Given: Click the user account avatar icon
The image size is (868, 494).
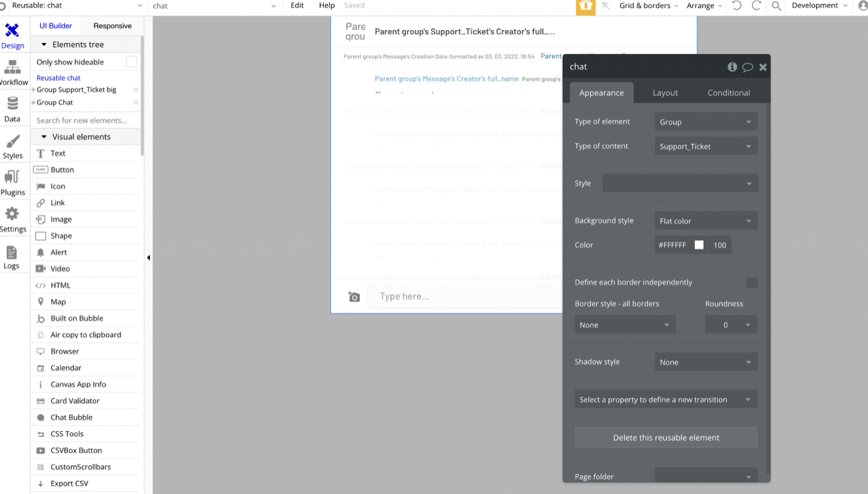Looking at the screenshot, I should (x=863, y=5).
